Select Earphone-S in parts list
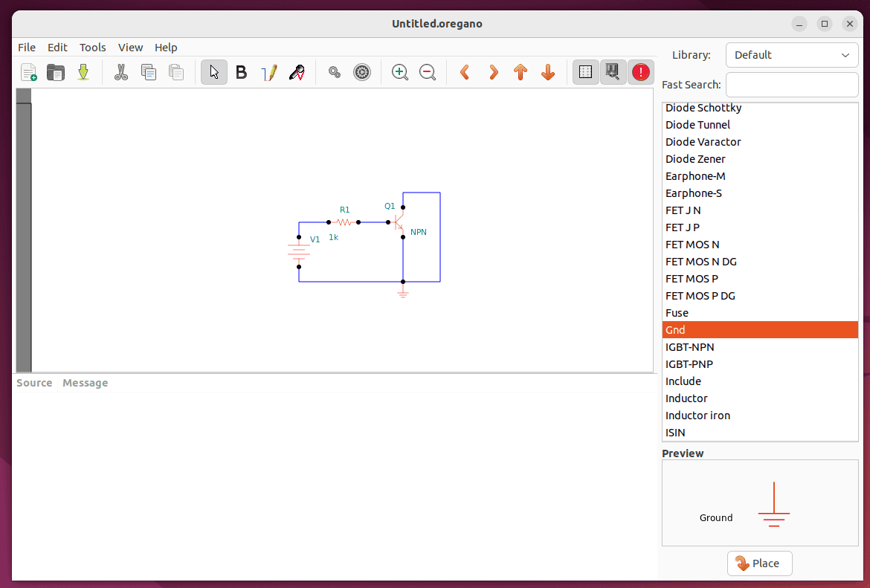The image size is (870, 588). click(x=760, y=193)
